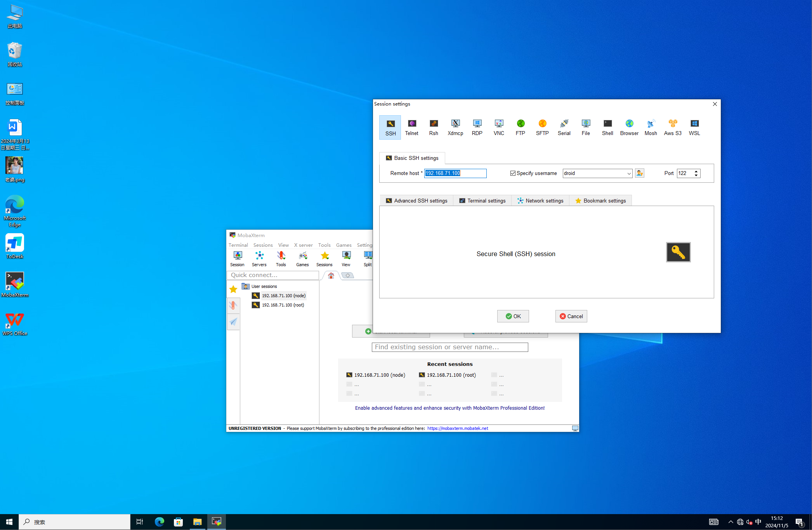Cancel the session settings dialog
812x530 pixels.
pos(571,316)
